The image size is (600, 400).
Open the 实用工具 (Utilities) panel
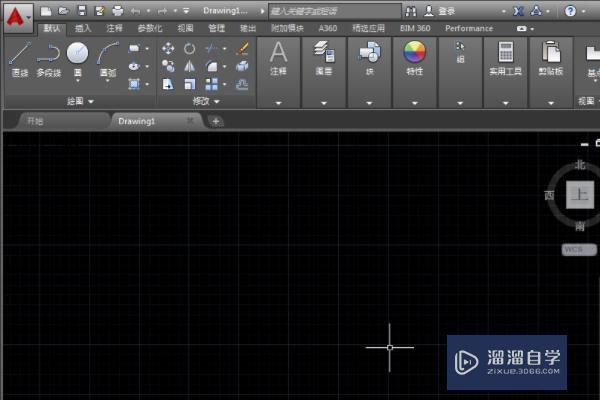505,59
